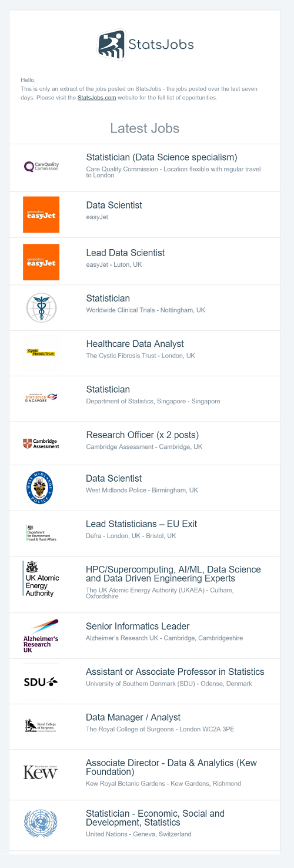Image resolution: width=294 pixels, height=868 pixels.
Task: Open the StatsJobs.com website link
Action: coord(96,98)
